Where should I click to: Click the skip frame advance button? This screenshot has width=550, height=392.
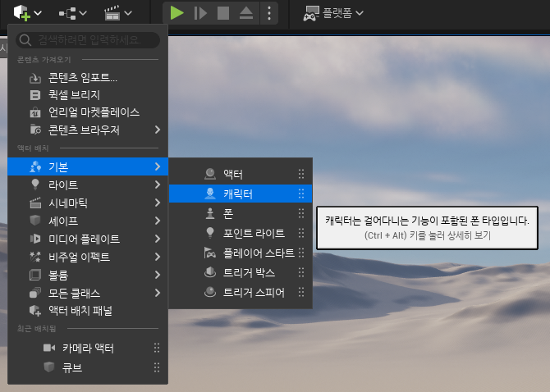tap(200, 13)
